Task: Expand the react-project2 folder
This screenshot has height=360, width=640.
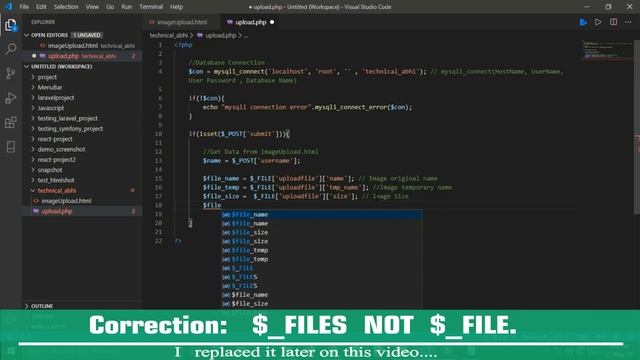Action: point(56,160)
